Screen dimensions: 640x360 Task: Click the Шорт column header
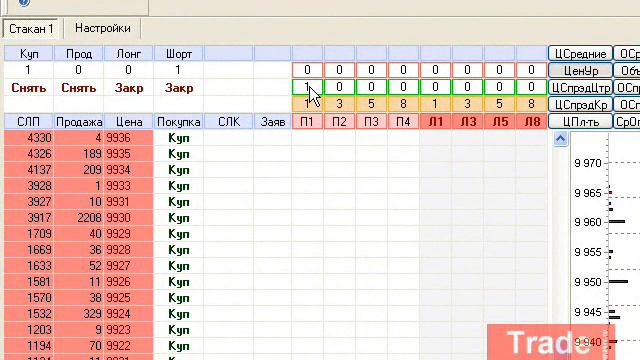point(179,54)
